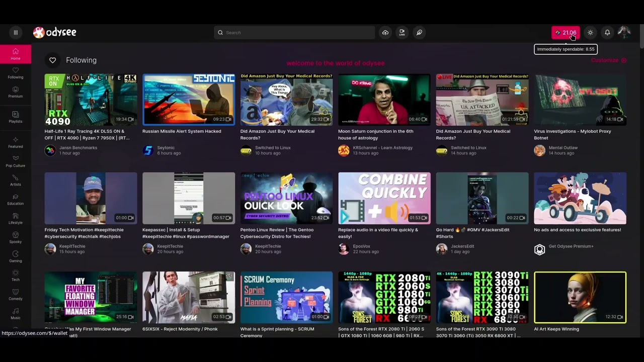
Task: Click the feather post icon in the header
Action: tap(419, 33)
